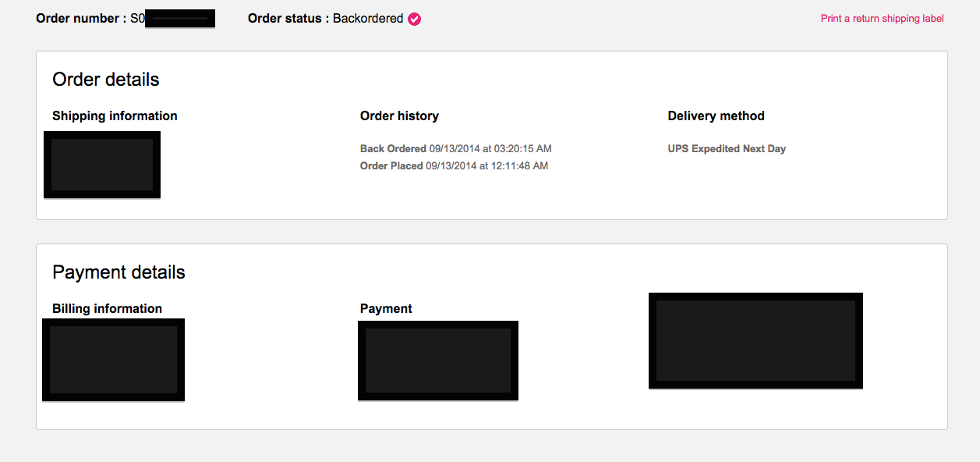Click the Order details heading
The image size is (980, 462).
pos(106,80)
